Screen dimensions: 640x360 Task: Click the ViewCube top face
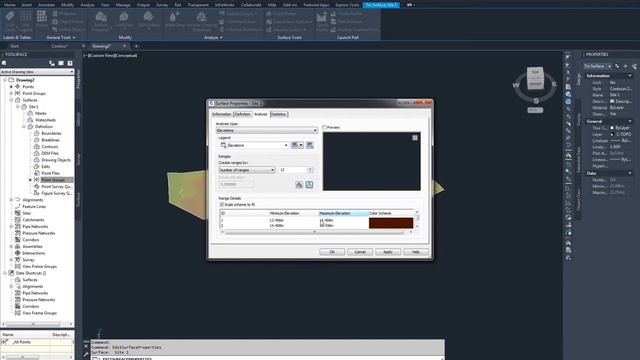(x=535, y=72)
